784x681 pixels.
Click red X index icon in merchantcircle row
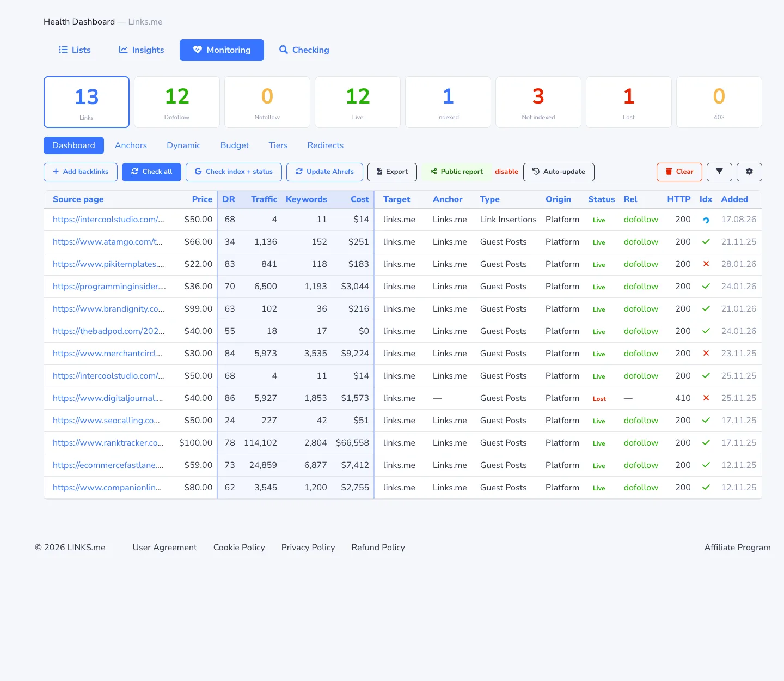tap(706, 353)
